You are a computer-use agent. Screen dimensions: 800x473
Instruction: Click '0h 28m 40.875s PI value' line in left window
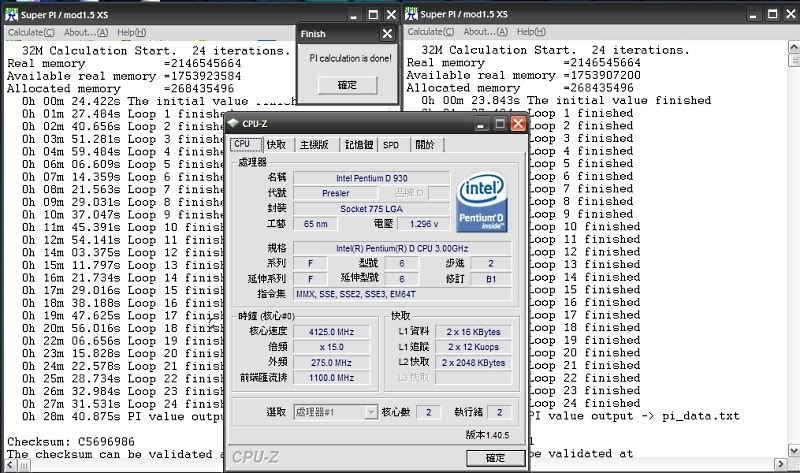(x=122, y=417)
